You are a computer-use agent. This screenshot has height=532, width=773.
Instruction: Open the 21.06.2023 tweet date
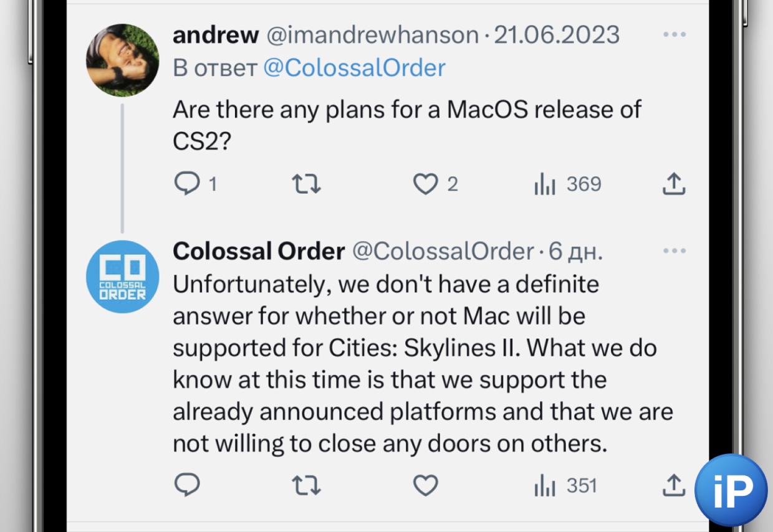point(557,36)
